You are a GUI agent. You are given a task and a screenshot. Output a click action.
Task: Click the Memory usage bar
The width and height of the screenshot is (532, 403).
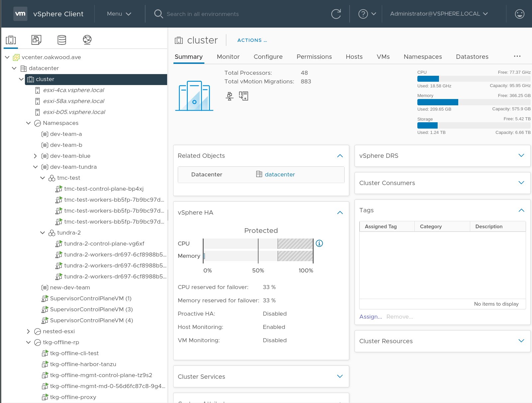click(x=474, y=102)
